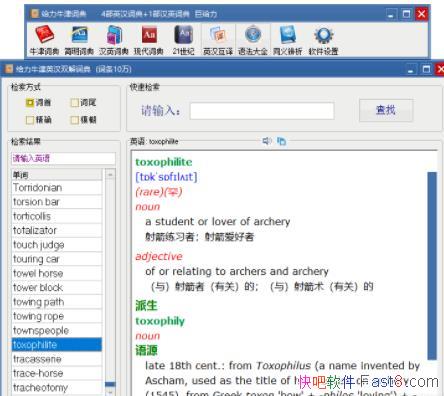Close the main toolbar window
Viewport: 444px width, 396px height.
422,14
